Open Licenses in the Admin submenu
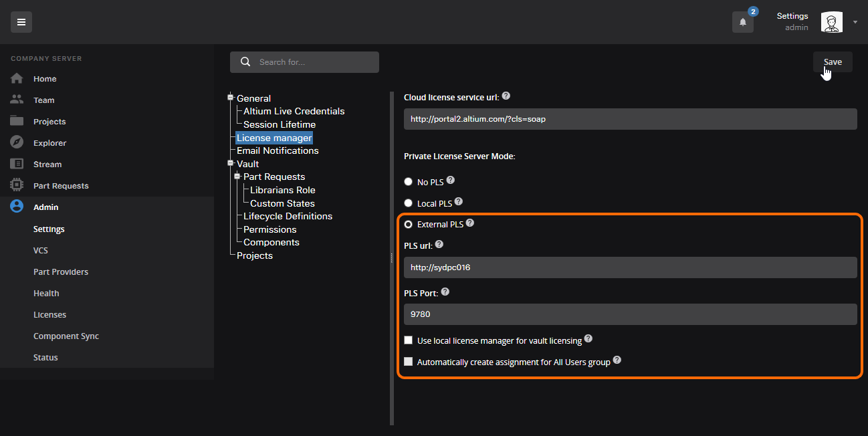The height and width of the screenshot is (436, 868). [x=49, y=315]
